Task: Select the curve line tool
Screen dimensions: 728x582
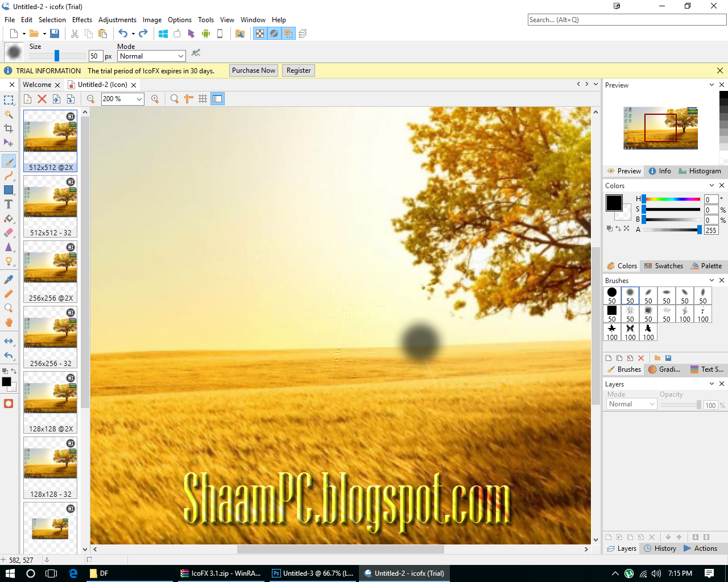Action: click(x=9, y=176)
